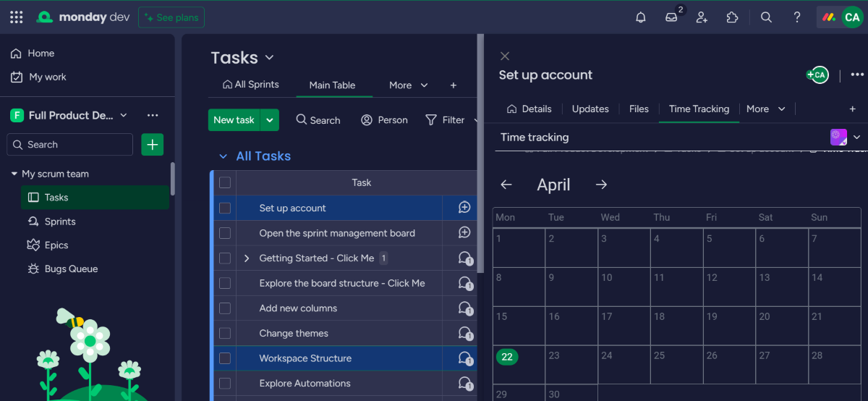Open updates for Getting Started row
Screen dimensions: 868x401
pyautogui.click(x=465, y=258)
